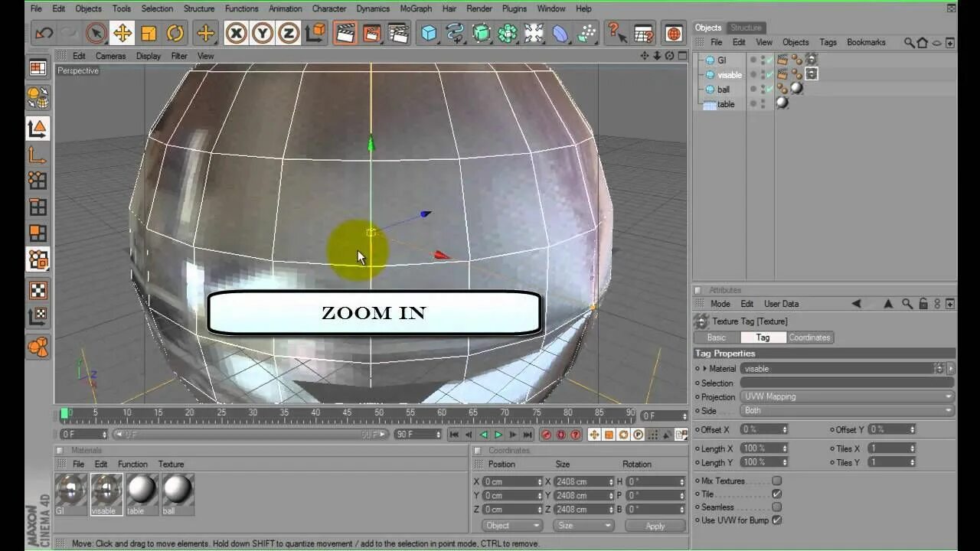Click the Position X input field
The image size is (980, 551).
click(x=511, y=481)
